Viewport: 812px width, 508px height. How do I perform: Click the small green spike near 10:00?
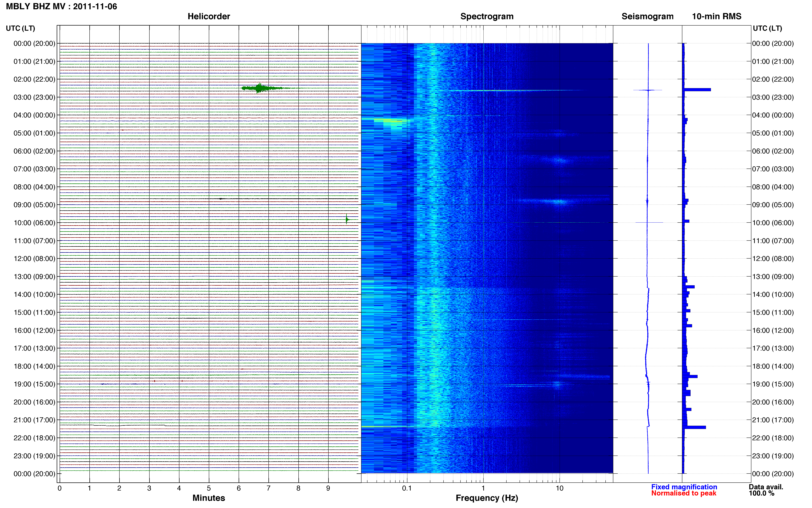click(x=347, y=219)
